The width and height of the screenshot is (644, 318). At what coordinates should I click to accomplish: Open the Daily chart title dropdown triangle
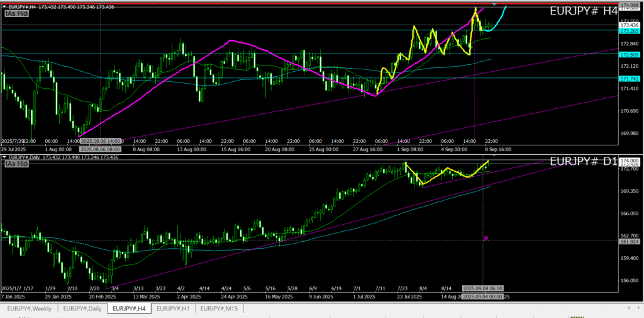[4, 157]
